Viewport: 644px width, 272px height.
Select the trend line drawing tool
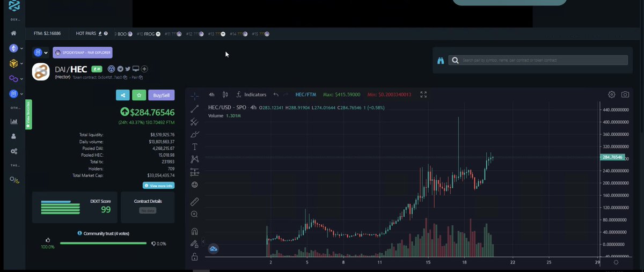(x=195, y=109)
